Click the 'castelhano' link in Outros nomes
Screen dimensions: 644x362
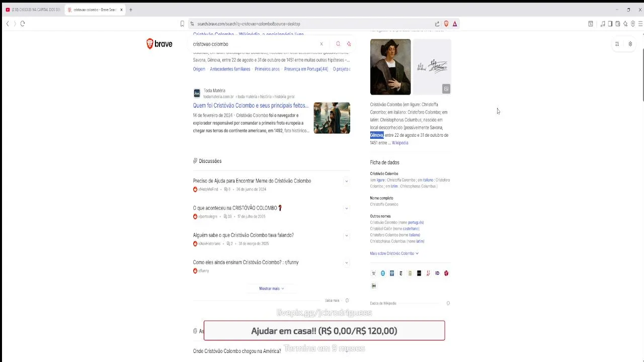(411, 229)
